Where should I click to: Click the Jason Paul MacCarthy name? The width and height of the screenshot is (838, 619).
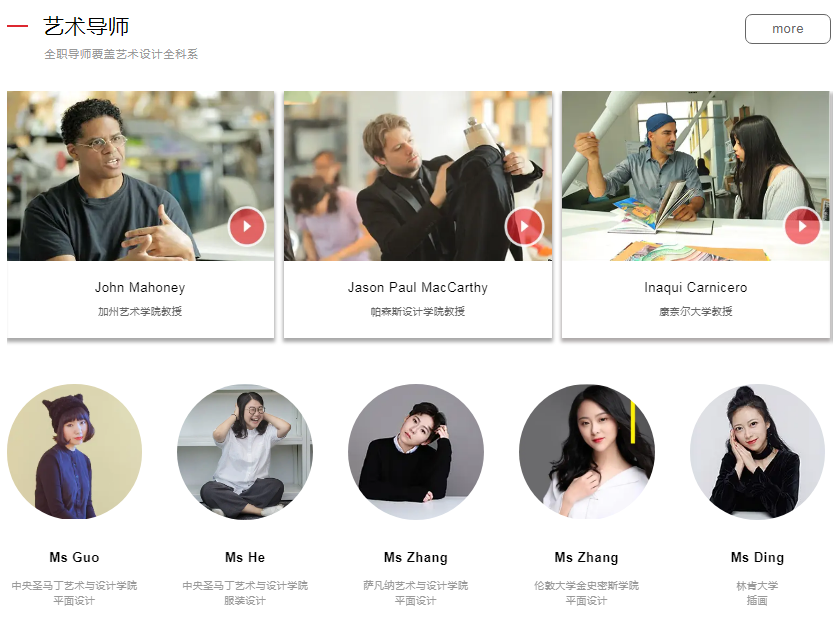coord(418,288)
